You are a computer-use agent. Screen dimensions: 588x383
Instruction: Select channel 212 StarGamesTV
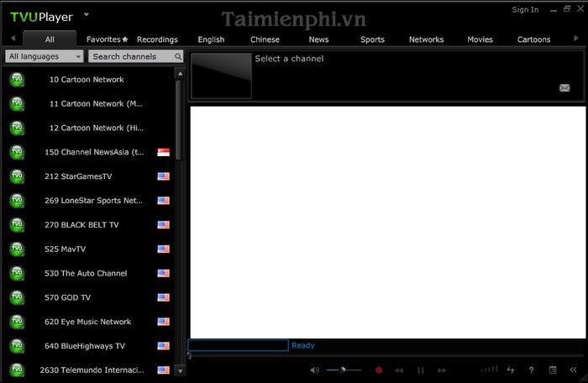point(88,176)
